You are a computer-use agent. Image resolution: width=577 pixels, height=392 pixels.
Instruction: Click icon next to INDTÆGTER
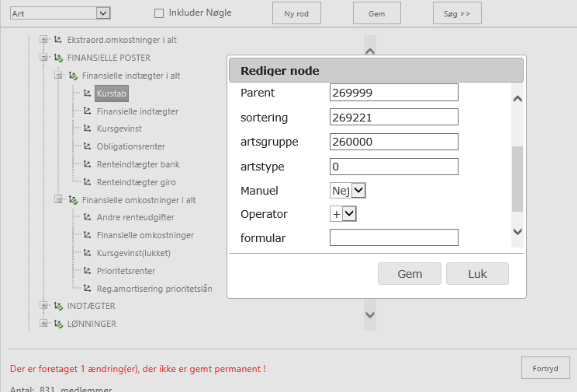[x=59, y=306]
